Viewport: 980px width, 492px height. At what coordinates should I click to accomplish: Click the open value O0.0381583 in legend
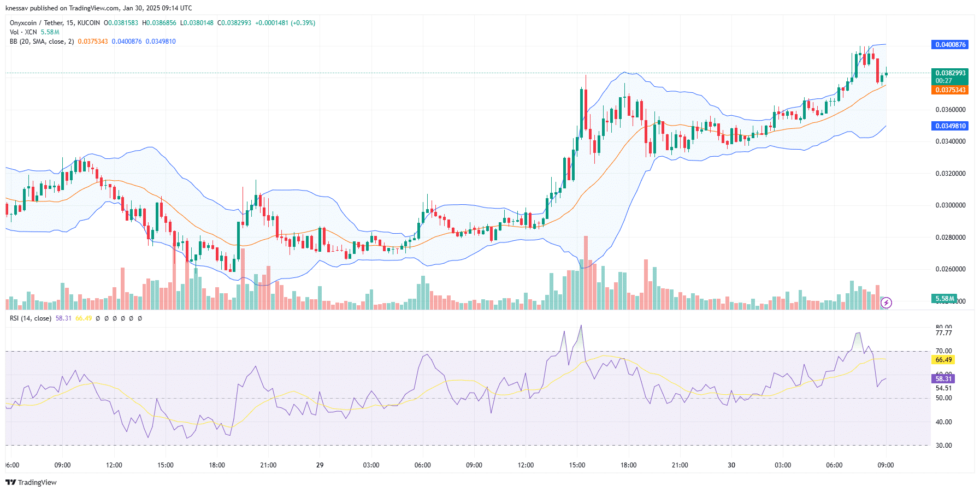pyautogui.click(x=121, y=23)
